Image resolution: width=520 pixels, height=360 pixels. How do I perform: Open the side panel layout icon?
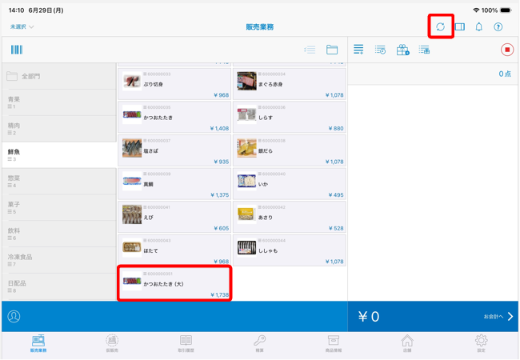460,27
